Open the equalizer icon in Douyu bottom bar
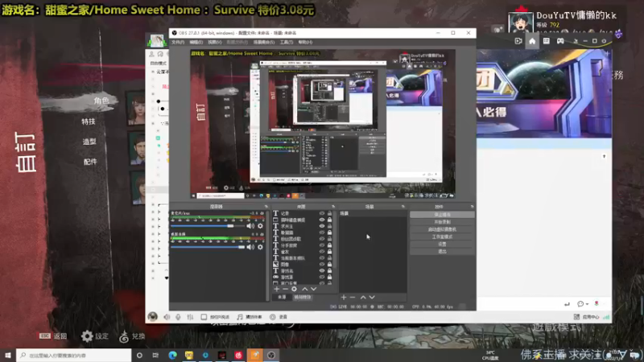 tap(190, 317)
